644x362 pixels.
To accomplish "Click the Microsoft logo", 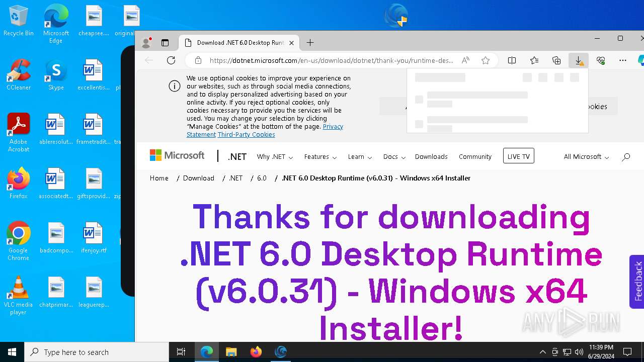I will point(177,156).
